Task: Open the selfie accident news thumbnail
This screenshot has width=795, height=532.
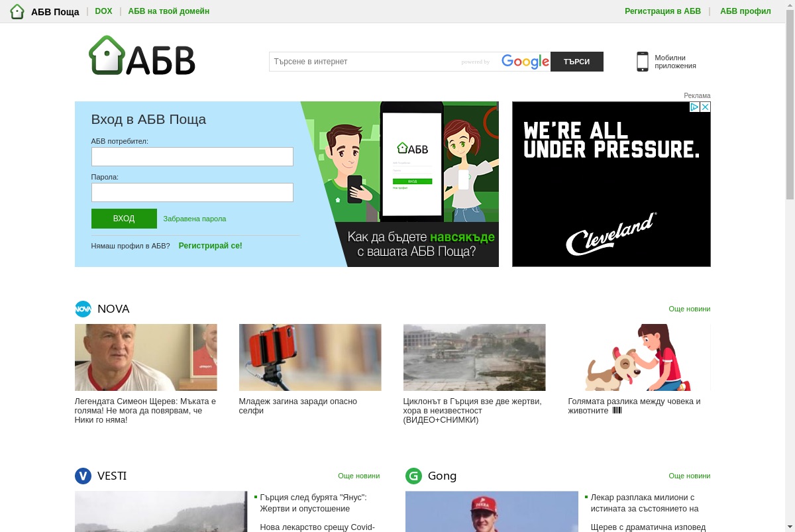Action: (310, 357)
